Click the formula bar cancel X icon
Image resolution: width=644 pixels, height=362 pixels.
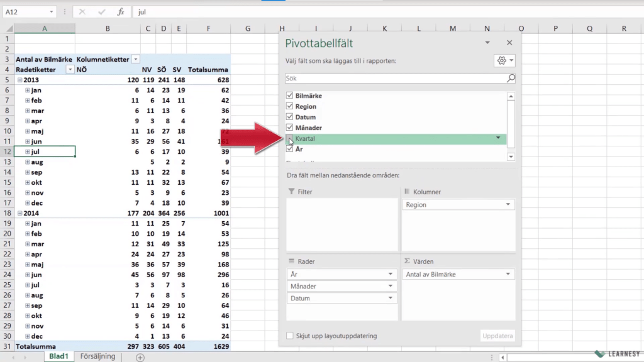point(83,12)
